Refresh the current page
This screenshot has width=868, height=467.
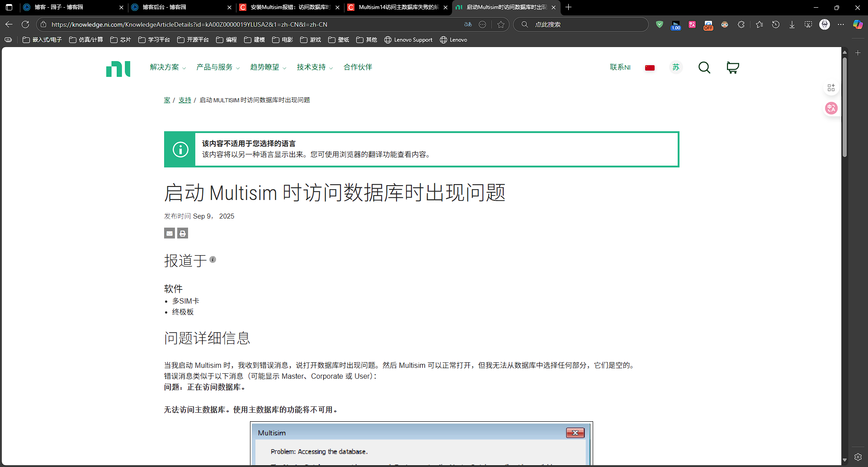point(25,24)
